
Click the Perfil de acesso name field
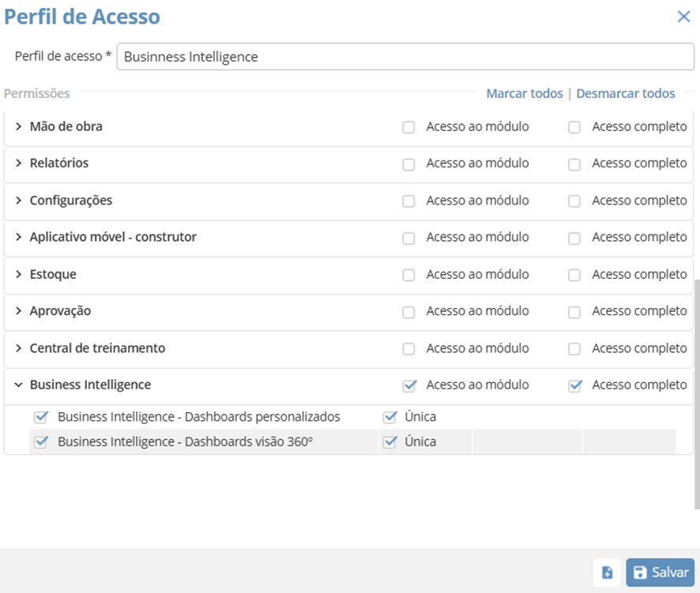coord(405,57)
